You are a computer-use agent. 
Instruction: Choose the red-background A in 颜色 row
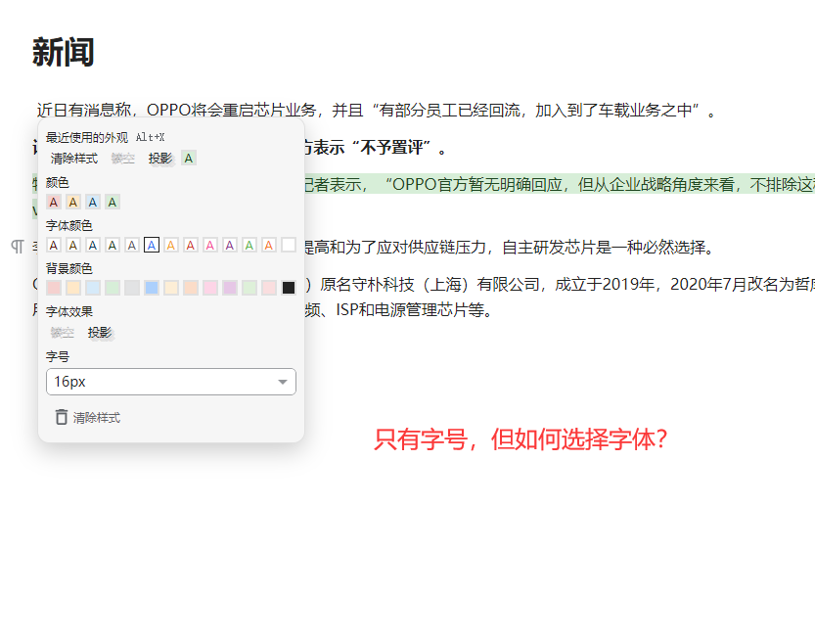pos(54,203)
